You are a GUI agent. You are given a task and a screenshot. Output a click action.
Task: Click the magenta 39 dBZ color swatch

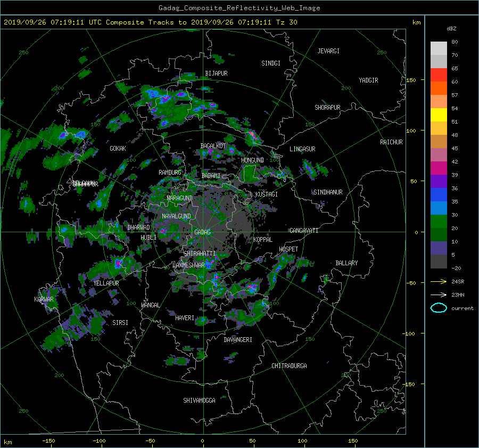coord(439,168)
